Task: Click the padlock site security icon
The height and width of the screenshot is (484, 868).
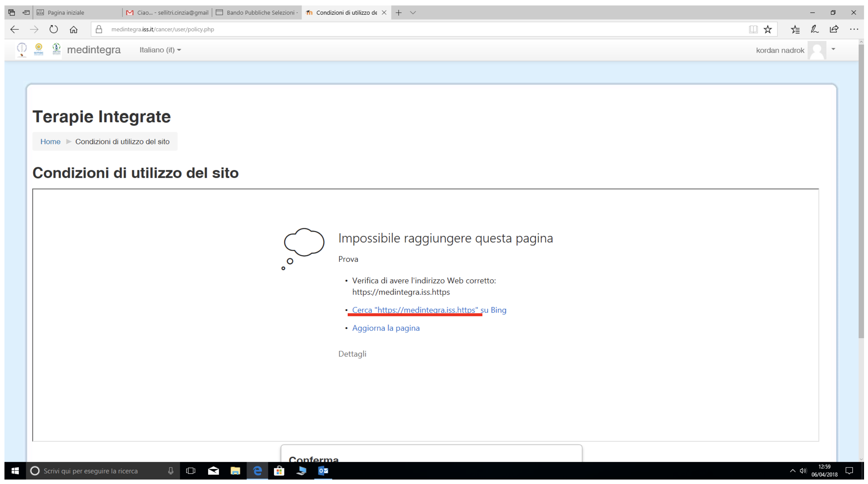Action: tap(99, 29)
